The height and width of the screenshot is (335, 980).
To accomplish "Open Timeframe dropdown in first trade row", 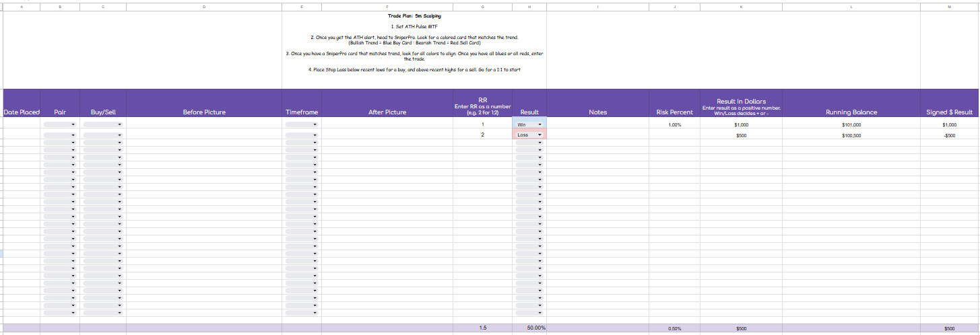I will tap(315, 125).
